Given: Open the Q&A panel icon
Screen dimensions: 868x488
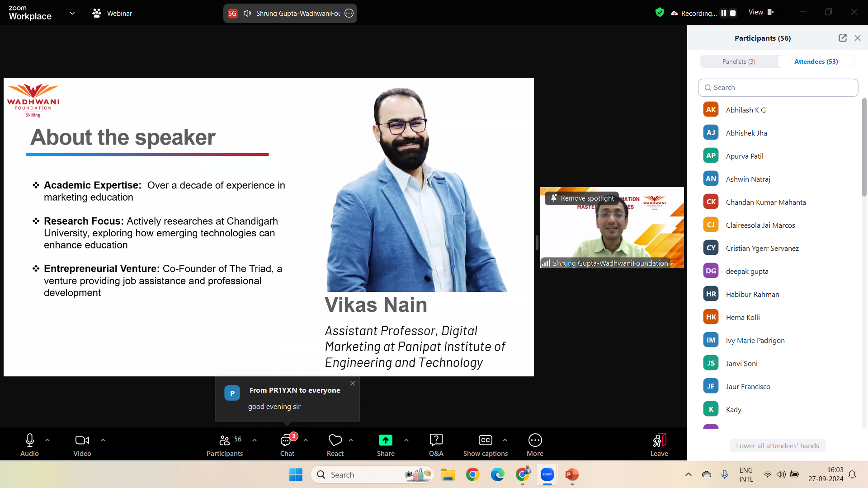Looking at the screenshot, I should (x=436, y=440).
